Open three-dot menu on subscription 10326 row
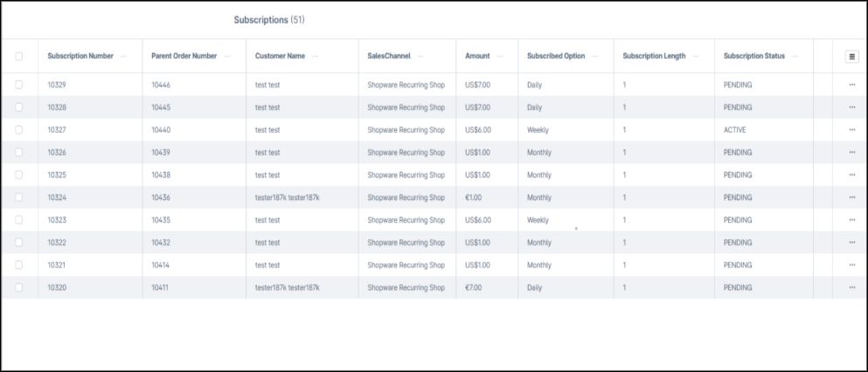Image resolution: width=868 pixels, height=372 pixels. click(851, 153)
